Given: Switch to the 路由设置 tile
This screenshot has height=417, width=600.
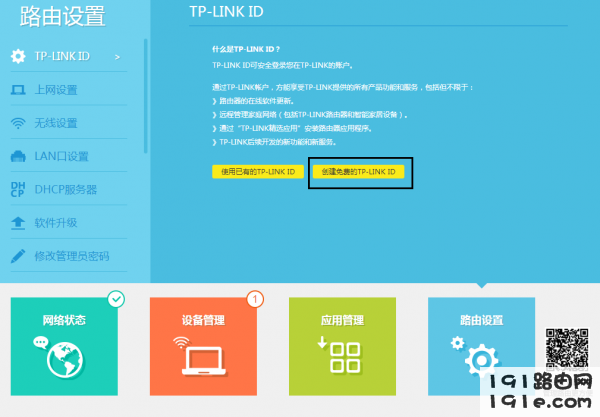Looking at the screenshot, I should coord(481,346).
